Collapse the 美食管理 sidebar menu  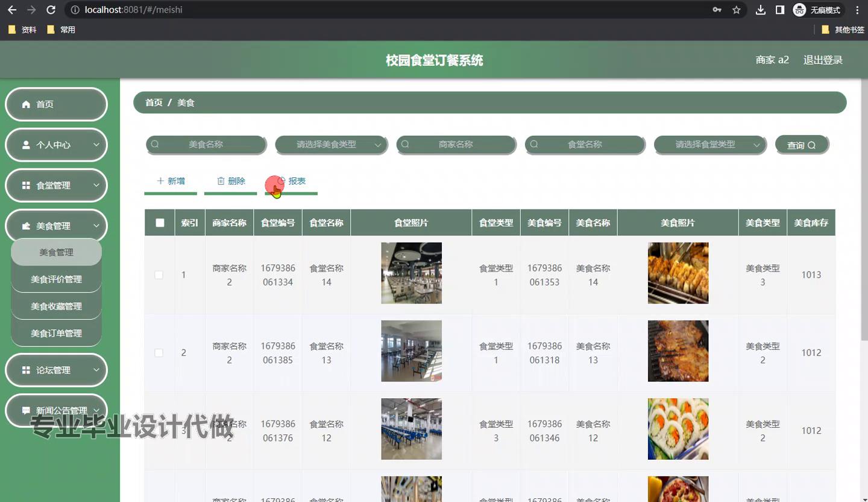click(x=56, y=226)
